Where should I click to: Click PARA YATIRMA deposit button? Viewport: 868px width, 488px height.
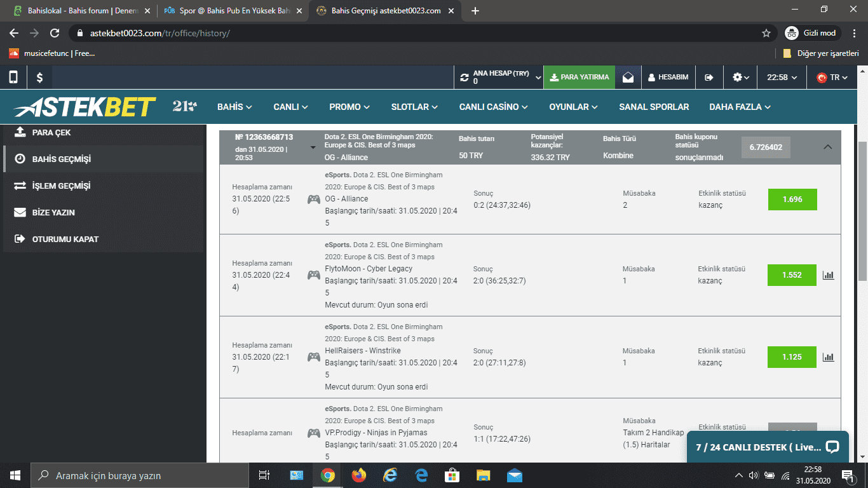tap(580, 77)
